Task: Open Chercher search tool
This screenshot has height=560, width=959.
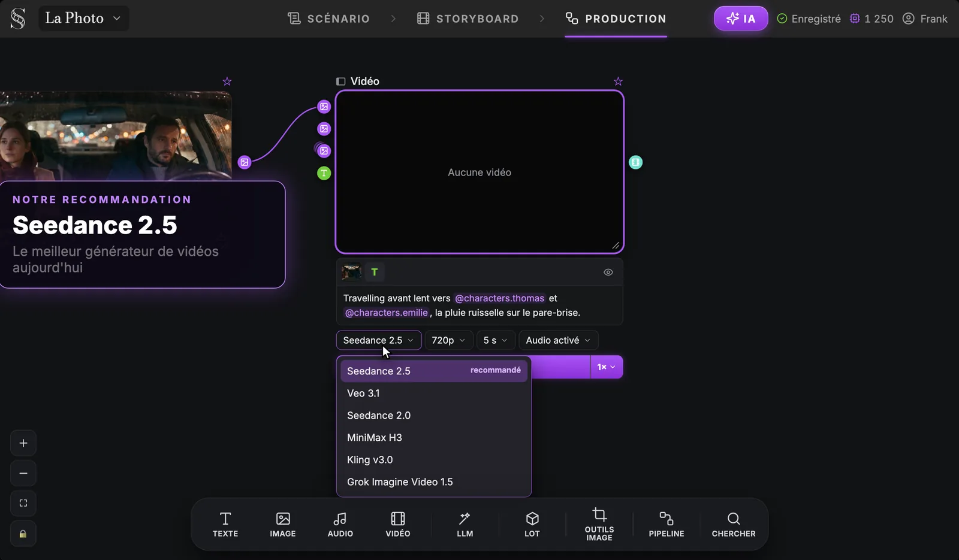Action: [734, 525]
